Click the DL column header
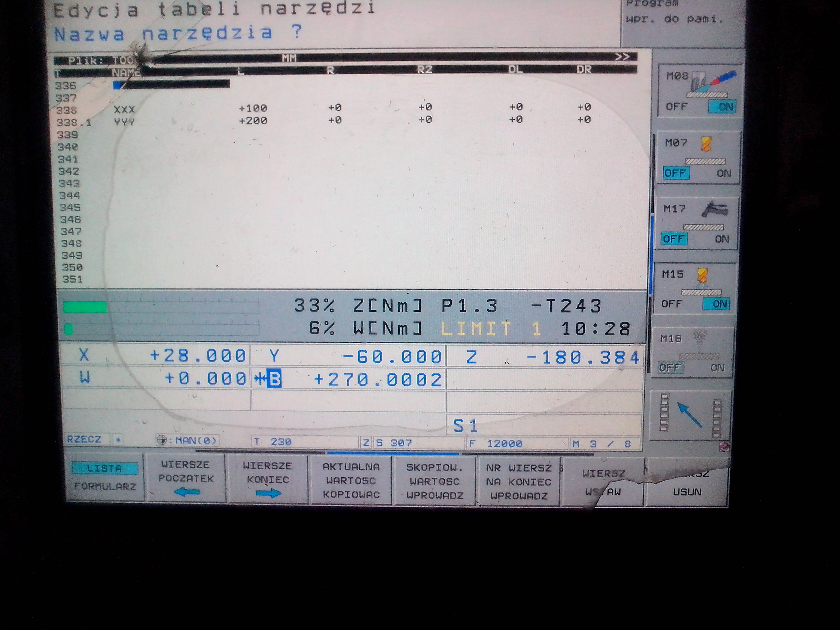The width and height of the screenshot is (840, 630). (x=515, y=69)
